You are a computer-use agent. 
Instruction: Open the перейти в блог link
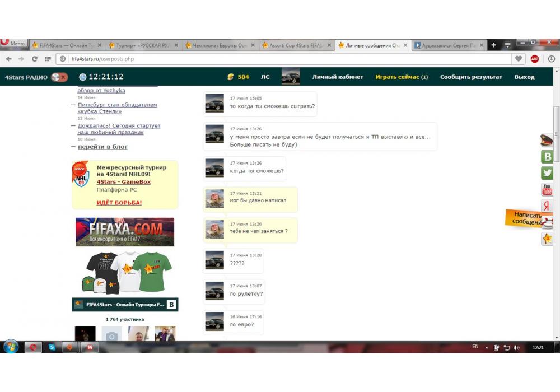102,147
